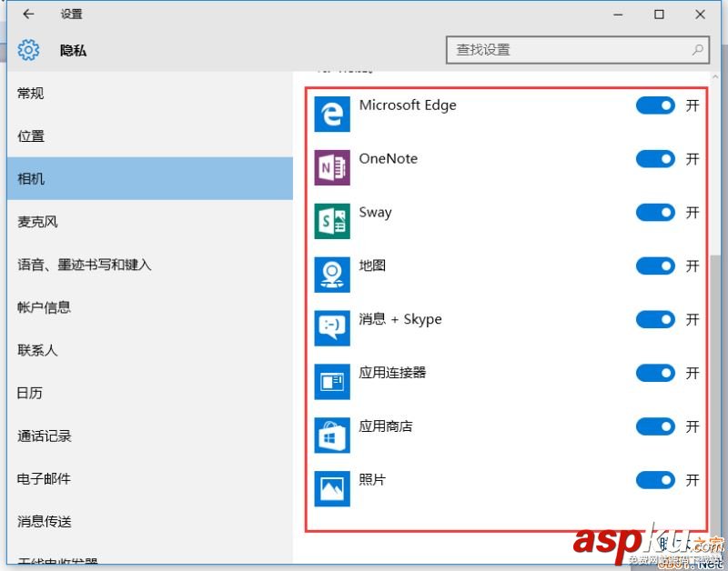Close the Settings window
This screenshot has width=728, height=571.
pos(700,15)
